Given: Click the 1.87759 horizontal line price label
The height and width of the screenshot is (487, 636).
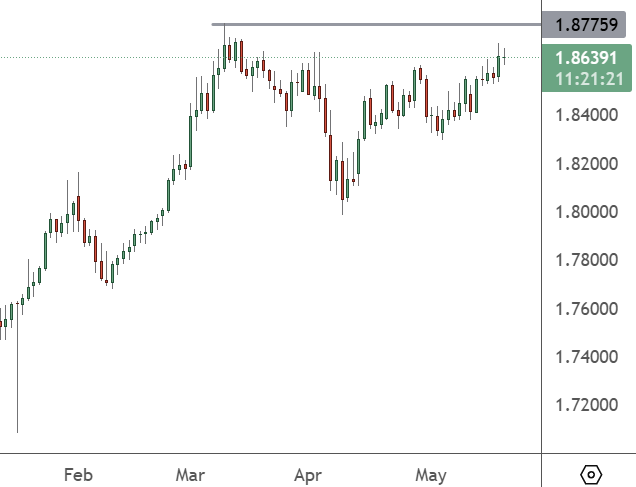Looking at the screenshot, I should 586,24.
